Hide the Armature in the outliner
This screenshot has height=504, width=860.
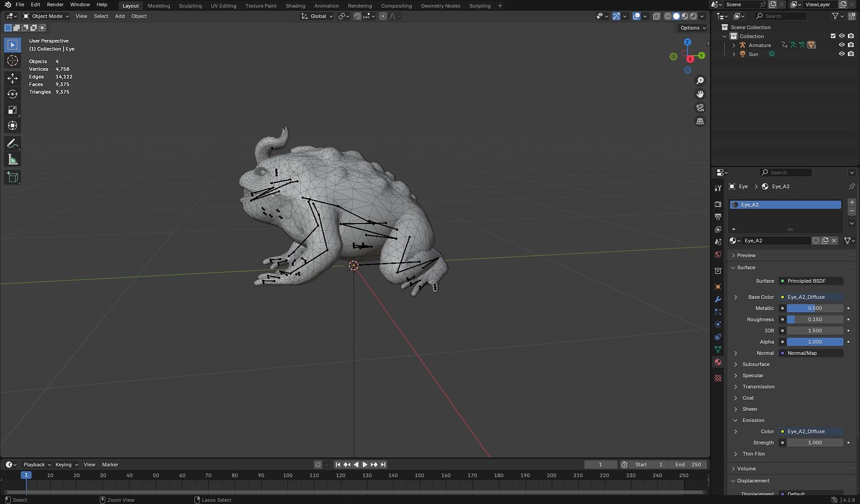(842, 45)
